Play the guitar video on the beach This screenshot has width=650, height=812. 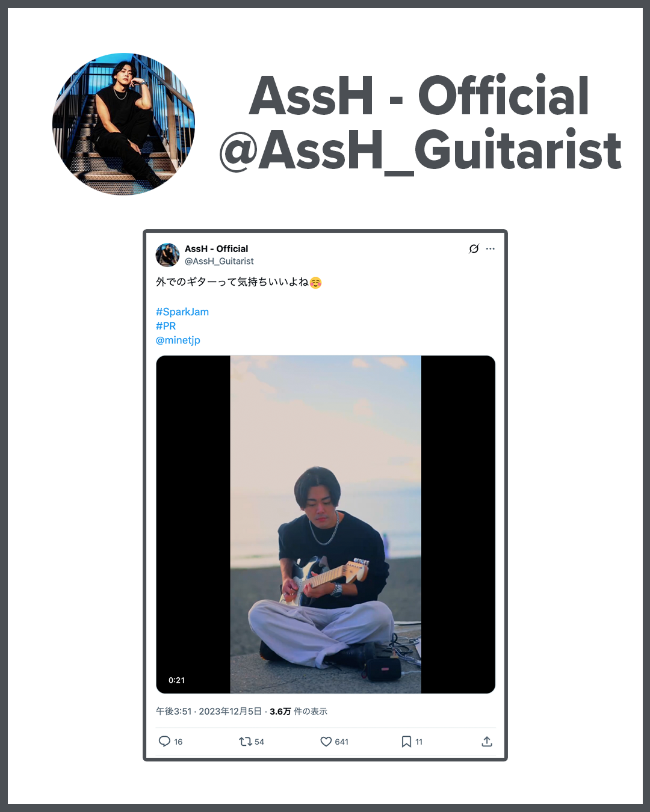click(326, 524)
